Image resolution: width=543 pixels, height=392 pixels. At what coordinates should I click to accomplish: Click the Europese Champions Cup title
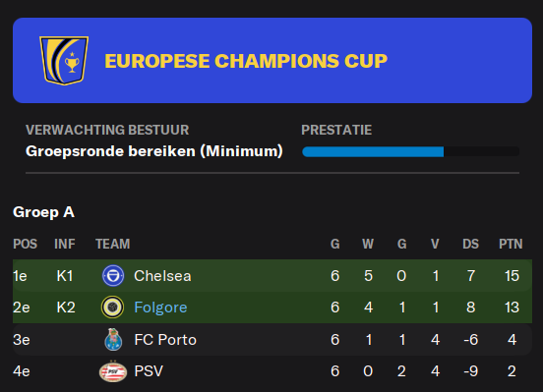click(x=246, y=61)
